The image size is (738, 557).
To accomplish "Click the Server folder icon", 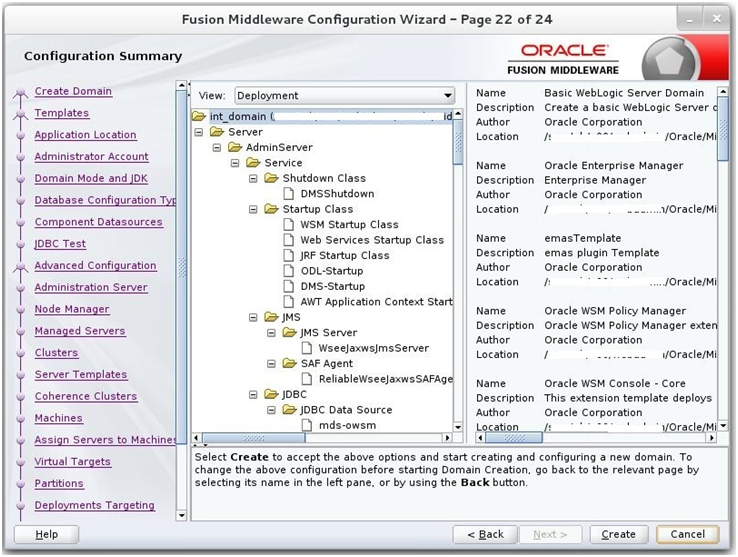I will click(217, 132).
